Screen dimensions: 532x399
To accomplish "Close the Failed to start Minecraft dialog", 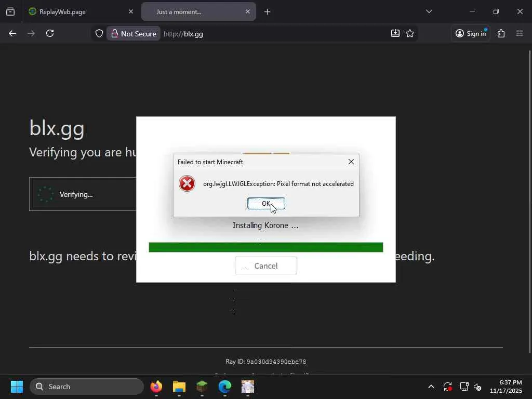I will [x=351, y=162].
